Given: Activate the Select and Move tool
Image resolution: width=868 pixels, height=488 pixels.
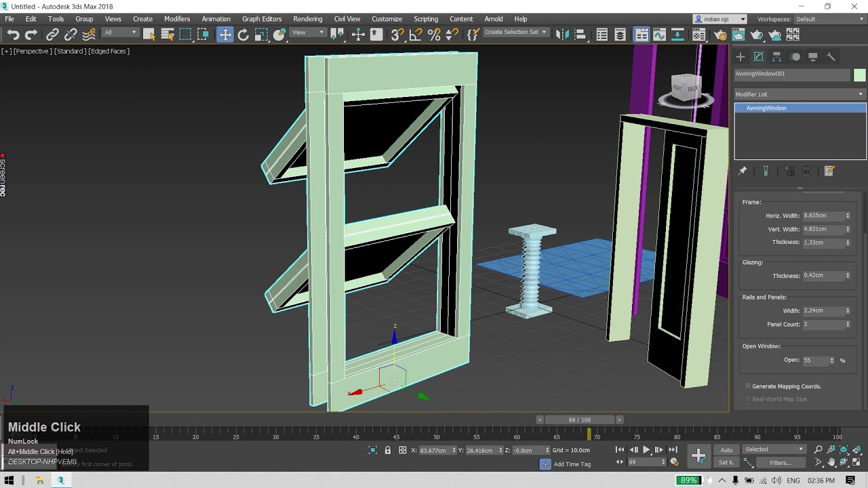Looking at the screenshot, I should point(225,35).
